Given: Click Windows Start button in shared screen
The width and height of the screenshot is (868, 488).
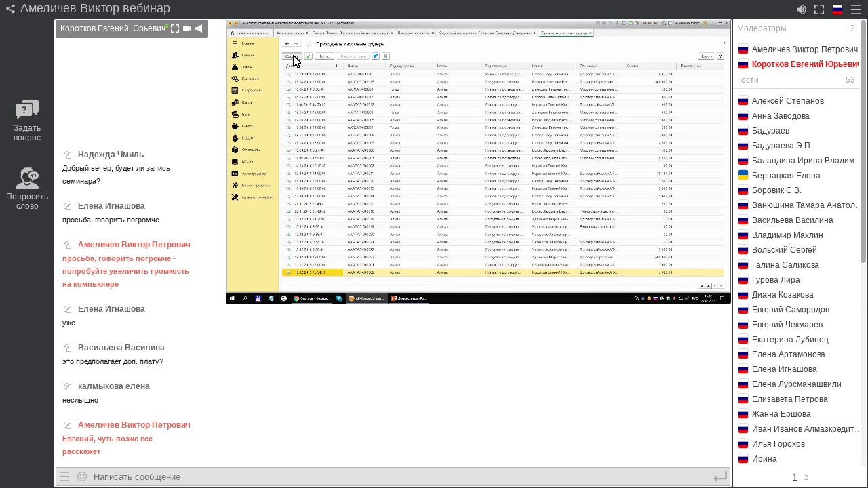Looking at the screenshot, I should 232,298.
